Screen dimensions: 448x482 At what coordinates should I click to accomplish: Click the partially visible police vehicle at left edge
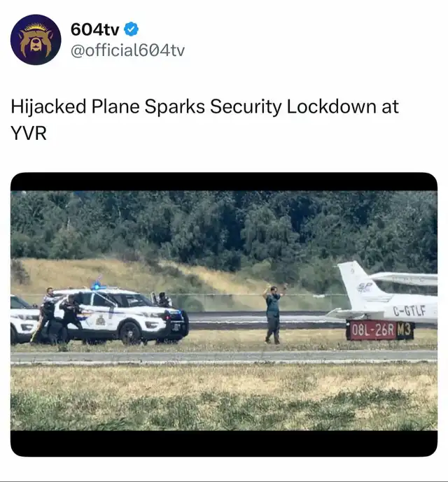(x=24, y=319)
